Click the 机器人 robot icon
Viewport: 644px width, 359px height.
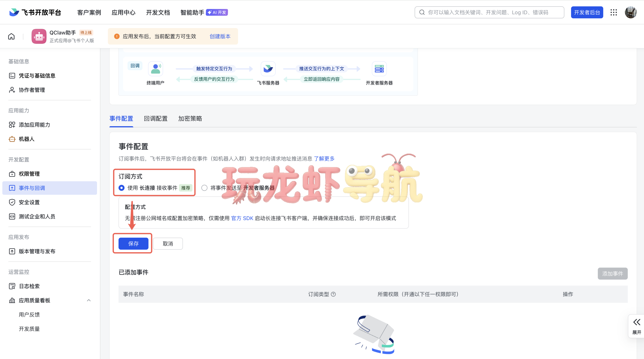12,139
